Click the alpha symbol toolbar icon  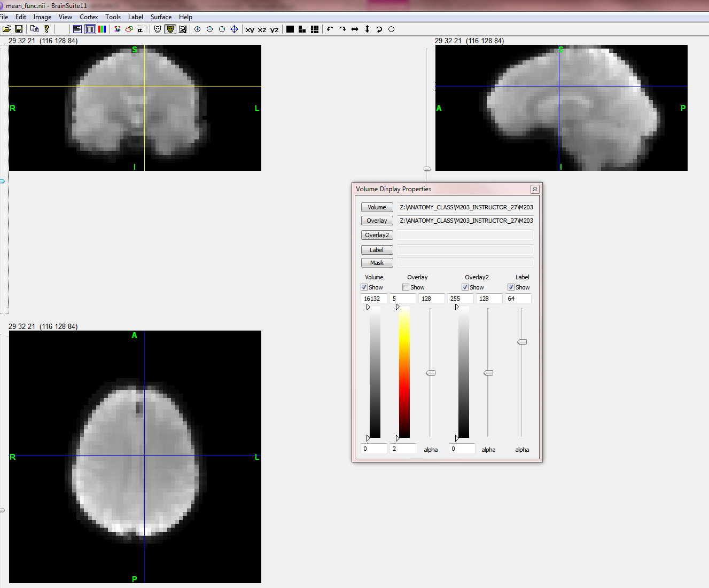pyautogui.click(x=141, y=29)
